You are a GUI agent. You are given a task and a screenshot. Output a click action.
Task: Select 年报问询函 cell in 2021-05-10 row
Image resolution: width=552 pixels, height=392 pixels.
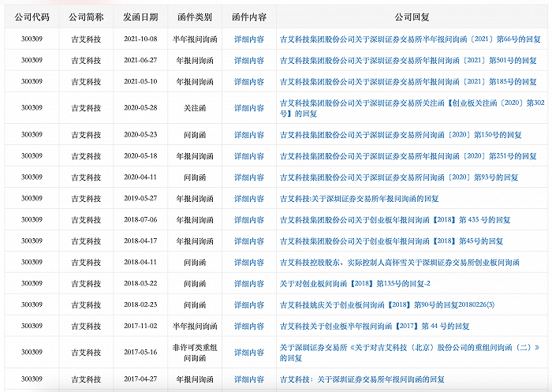click(x=195, y=82)
